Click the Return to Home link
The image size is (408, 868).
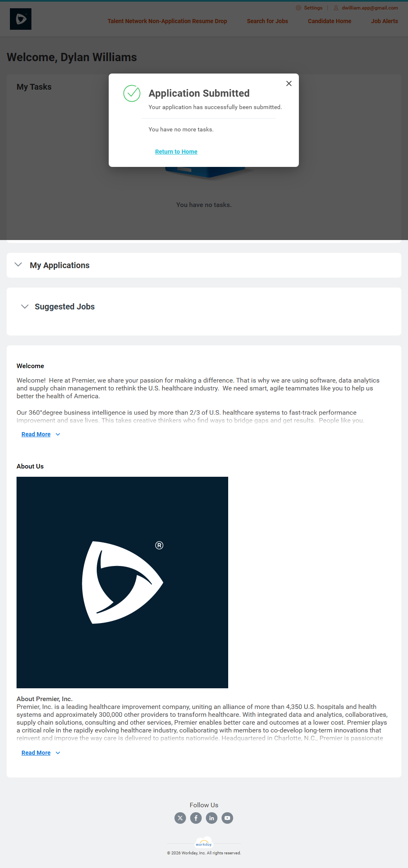[176, 152]
